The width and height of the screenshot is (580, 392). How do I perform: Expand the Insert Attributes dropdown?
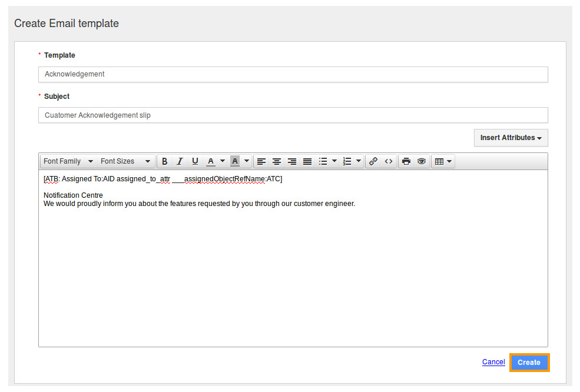[511, 138]
